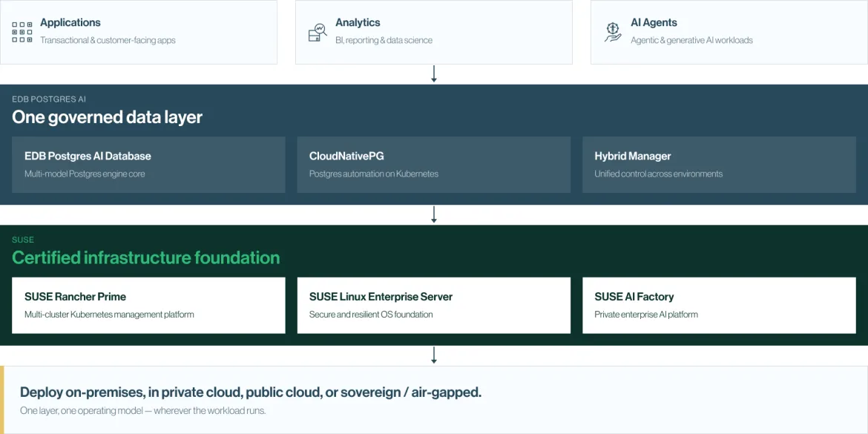Select the Applications card heading
Viewport: 868px width, 434px height.
pos(70,23)
